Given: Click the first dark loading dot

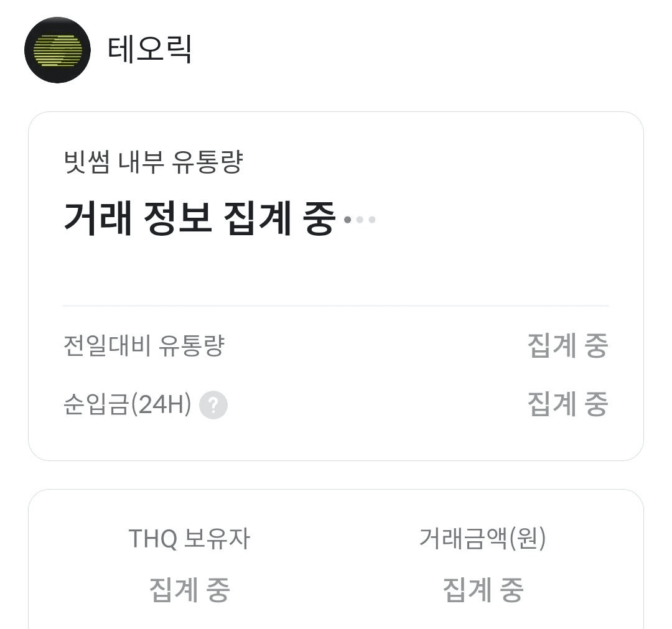Looking at the screenshot, I should [348, 220].
